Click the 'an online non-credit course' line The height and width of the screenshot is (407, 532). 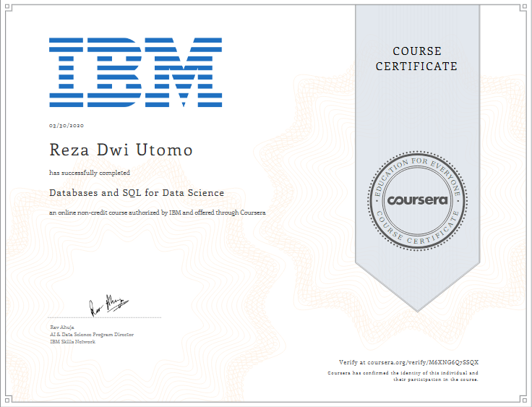(x=158, y=213)
